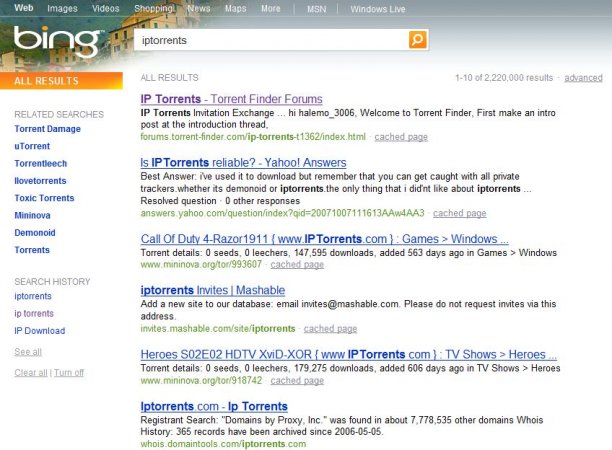Open Is IPTorrents reliable? Yahoo! Answers result
This screenshot has height=450, width=612.
243,162
